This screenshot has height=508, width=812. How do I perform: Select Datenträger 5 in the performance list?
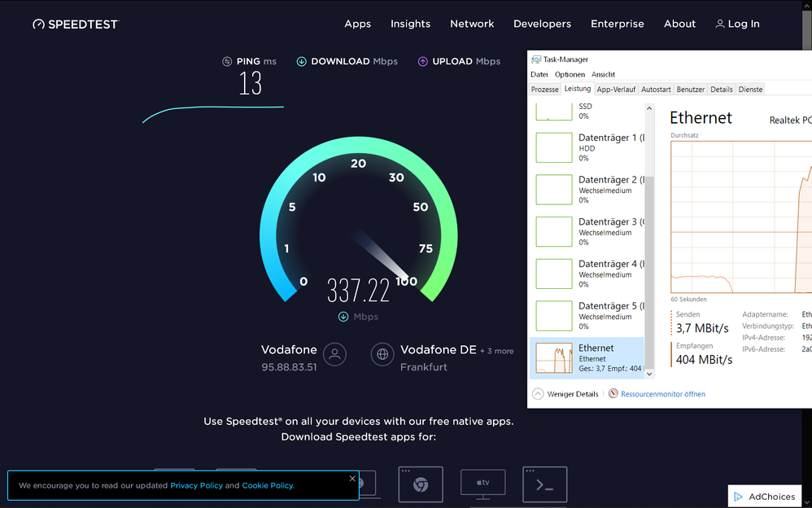pyautogui.click(x=587, y=316)
